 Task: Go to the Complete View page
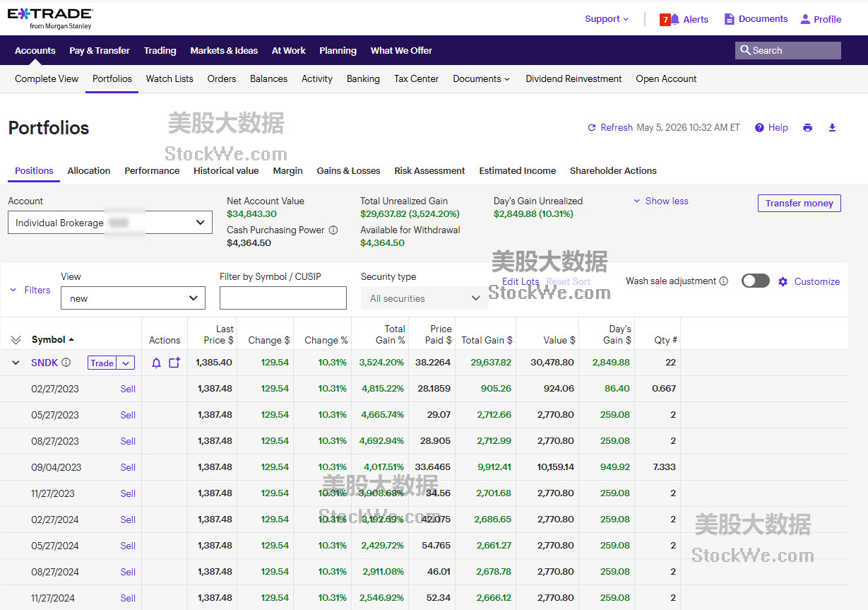(x=47, y=79)
